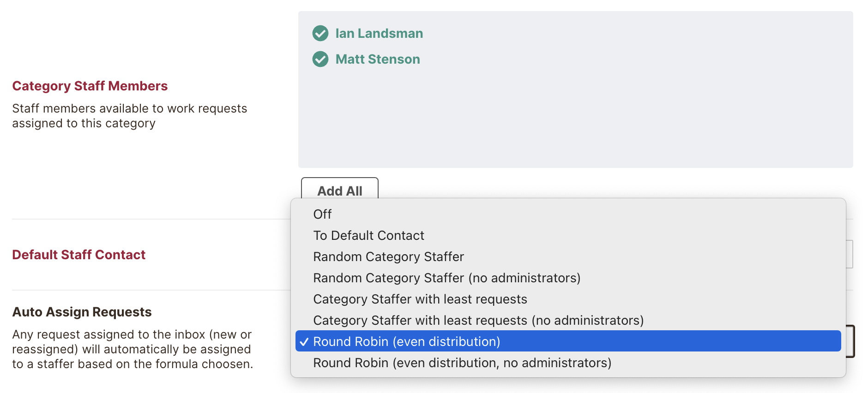This screenshot has height=393, width=868.
Task: Click the Ian Landsman staff name
Action: click(379, 33)
